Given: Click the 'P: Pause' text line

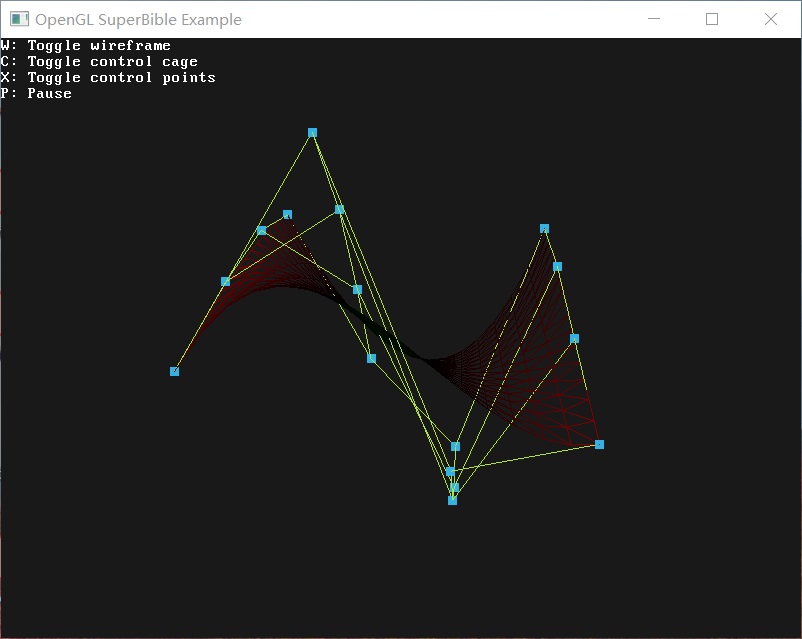Looking at the screenshot, I should click(36, 94).
